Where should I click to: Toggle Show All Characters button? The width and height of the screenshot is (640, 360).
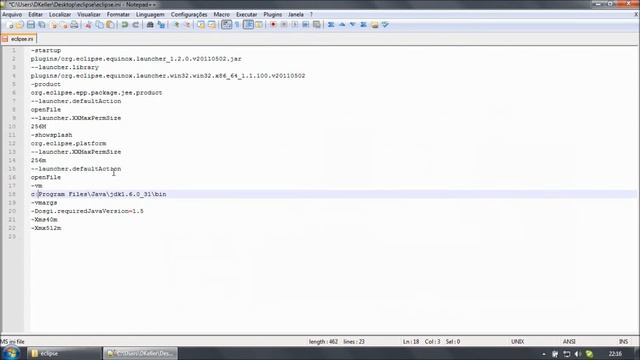[237, 25]
